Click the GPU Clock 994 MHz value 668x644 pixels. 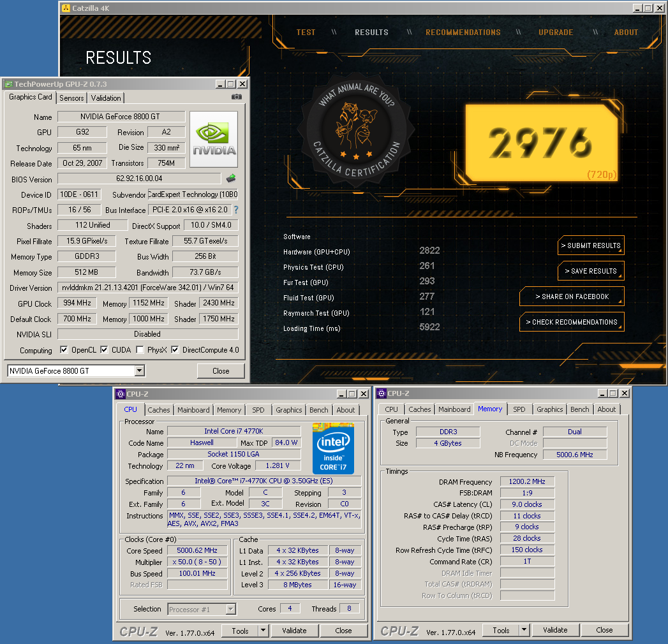click(77, 303)
